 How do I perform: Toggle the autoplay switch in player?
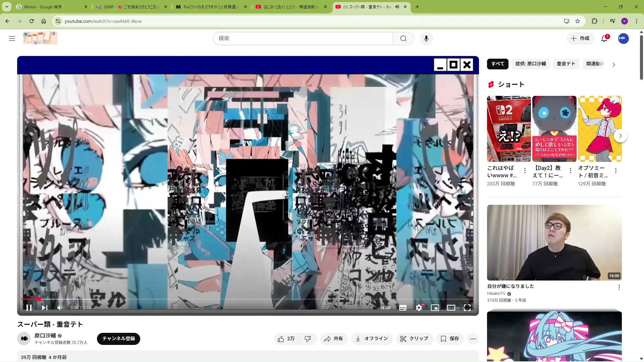point(386,308)
